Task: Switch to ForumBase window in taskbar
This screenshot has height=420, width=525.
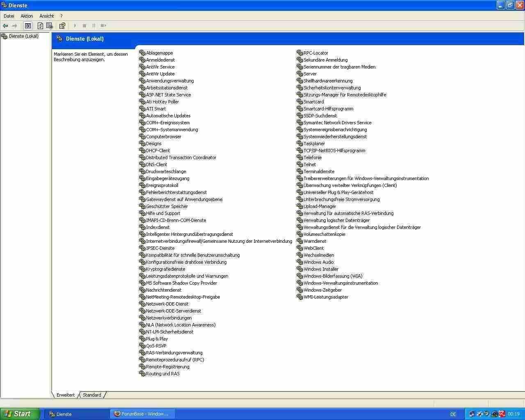Action: point(143,414)
